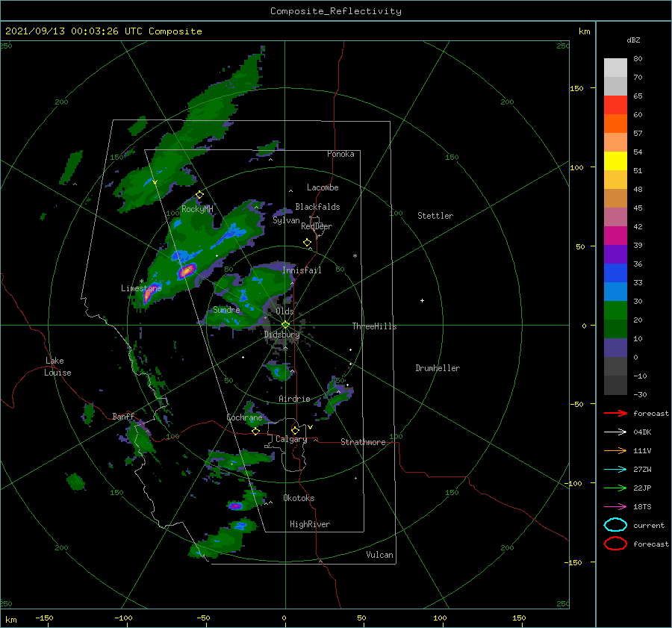The height and width of the screenshot is (628, 672).
Task: Click the Banff label
Action: click(123, 416)
